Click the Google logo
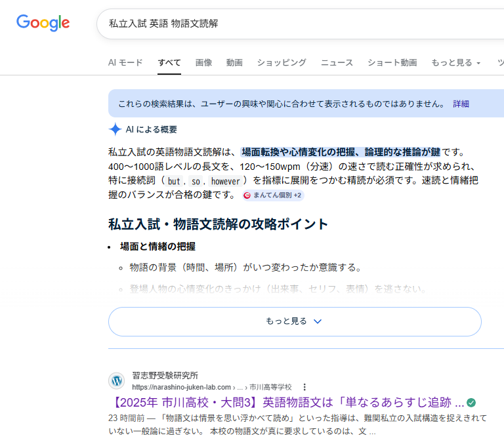Viewport: 504px width, 446px height. [43, 23]
